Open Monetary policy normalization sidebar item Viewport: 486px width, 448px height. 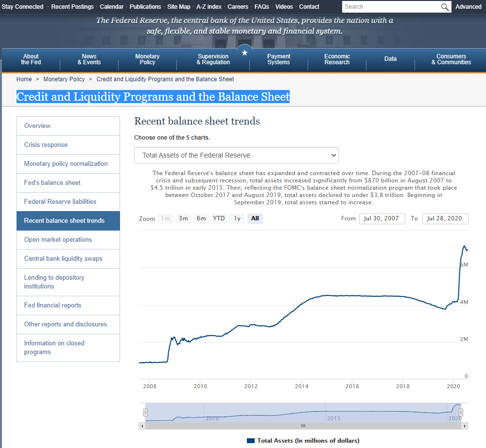(x=68, y=164)
